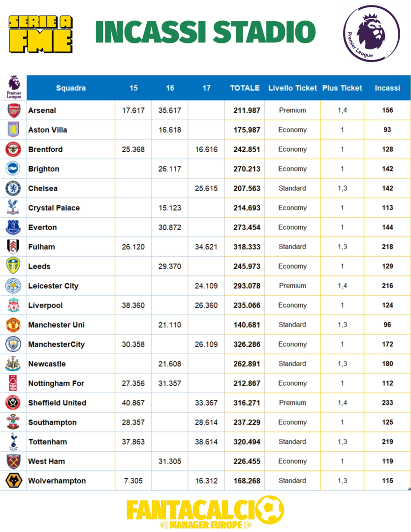Click the Leicester City team name

point(53,286)
